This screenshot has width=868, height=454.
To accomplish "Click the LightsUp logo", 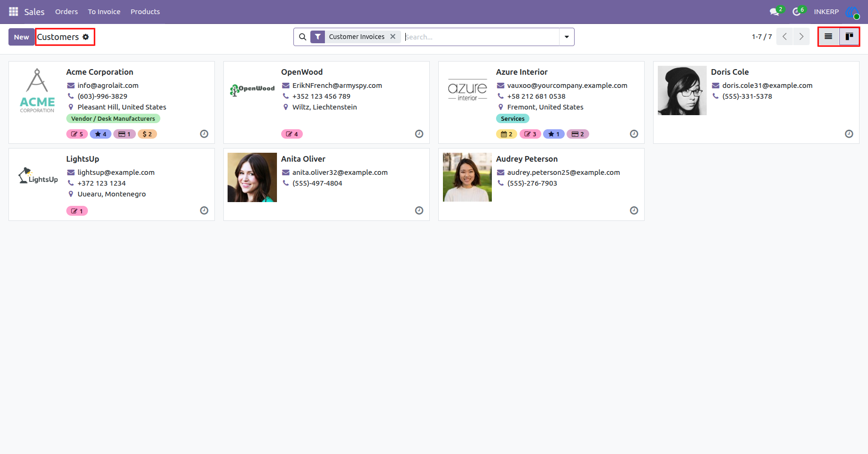I will (38, 176).
